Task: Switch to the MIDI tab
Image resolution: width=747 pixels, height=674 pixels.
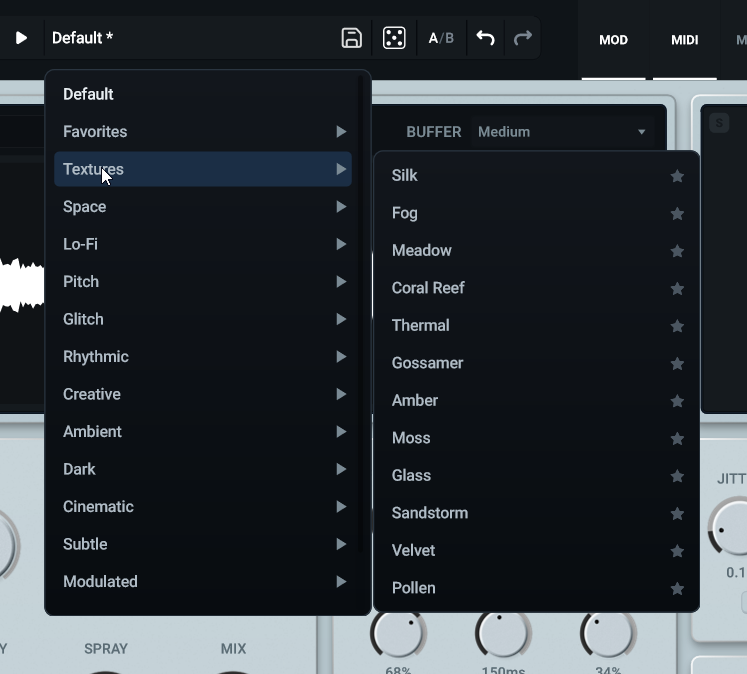Action: coord(685,40)
